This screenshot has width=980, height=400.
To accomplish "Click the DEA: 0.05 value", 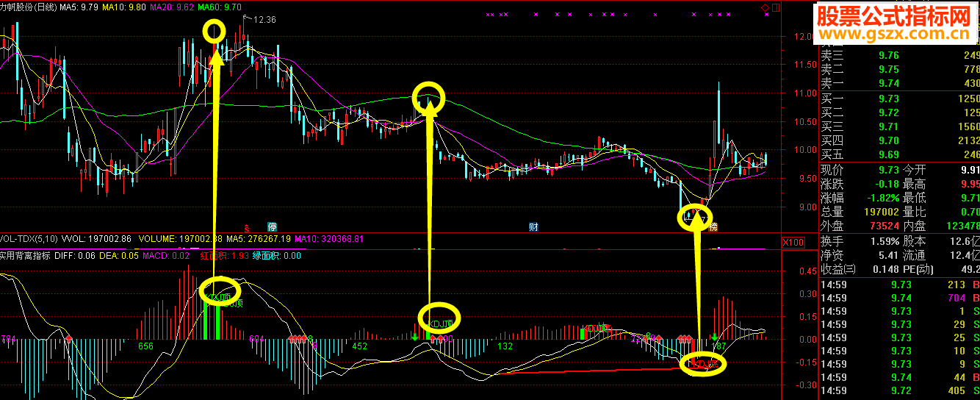I will 118,256.
